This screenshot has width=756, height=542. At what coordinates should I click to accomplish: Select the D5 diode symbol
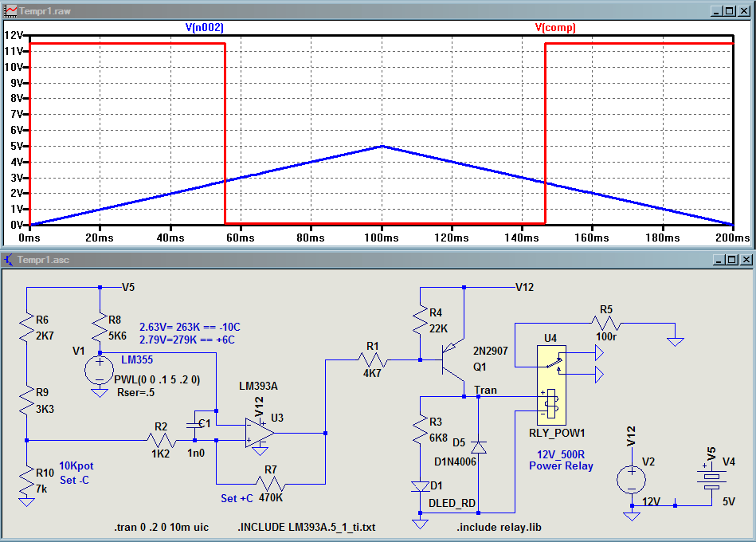478,447
